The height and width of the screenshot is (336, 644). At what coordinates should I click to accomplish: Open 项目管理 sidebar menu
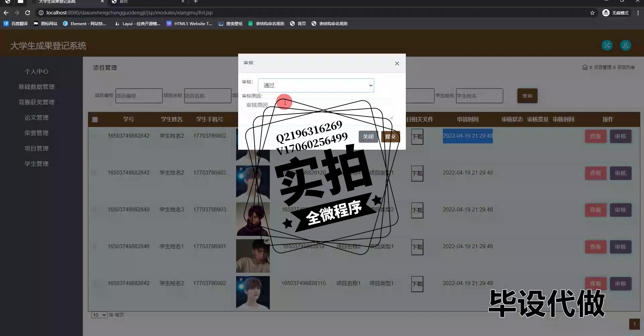(x=37, y=148)
